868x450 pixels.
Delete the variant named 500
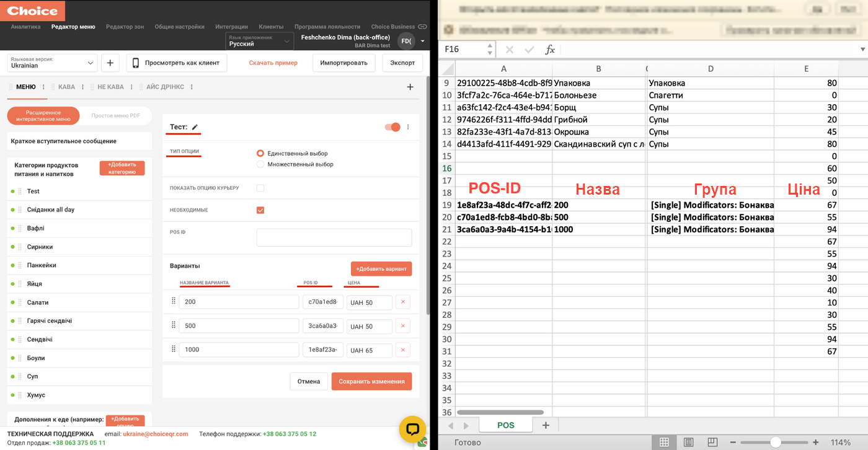[402, 326]
